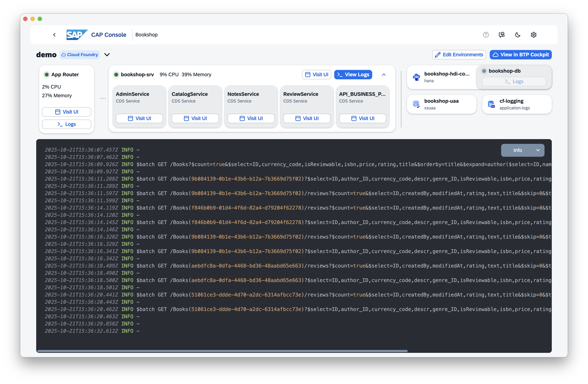Visit UI of the CatalogService
Image resolution: width=588 pixels, height=384 pixels.
pyautogui.click(x=195, y=118)
